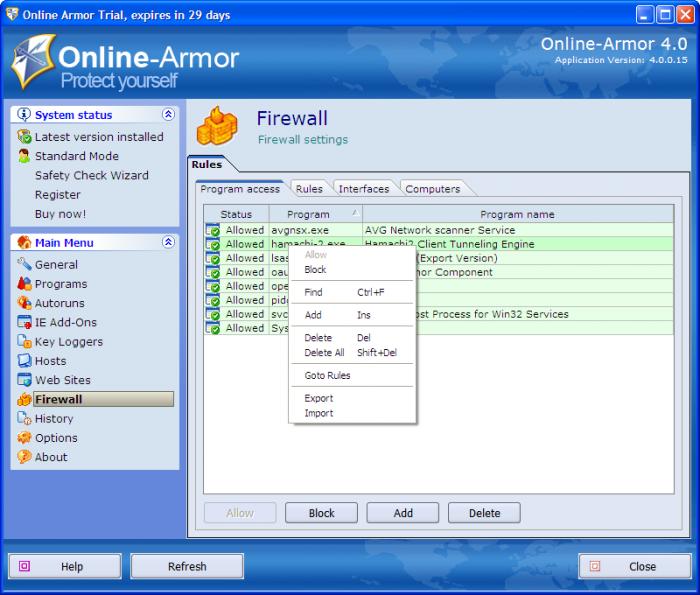Click the Refresh button
Viewport: 700px width, 595px height.
pyautogui.click(x=187, y=566)
